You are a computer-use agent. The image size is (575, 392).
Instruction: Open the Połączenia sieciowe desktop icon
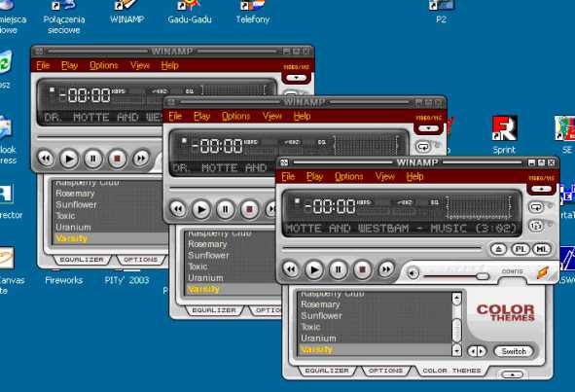pos(64,18)
